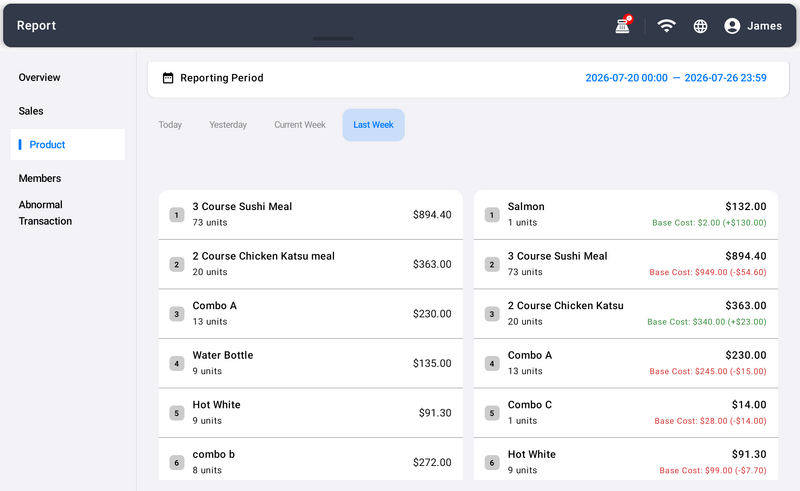
Task: Click the Report title in header
Action: pyautogui.click(x=36, y=26)
